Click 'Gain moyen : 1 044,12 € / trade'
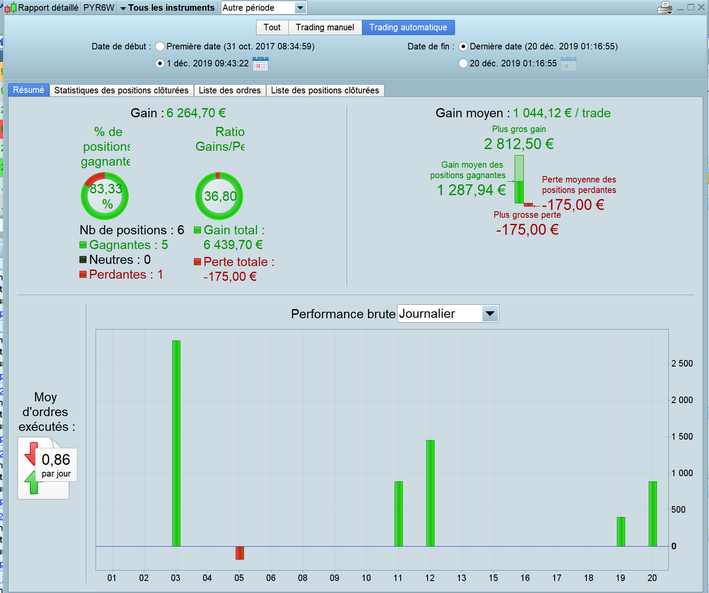 523,113
